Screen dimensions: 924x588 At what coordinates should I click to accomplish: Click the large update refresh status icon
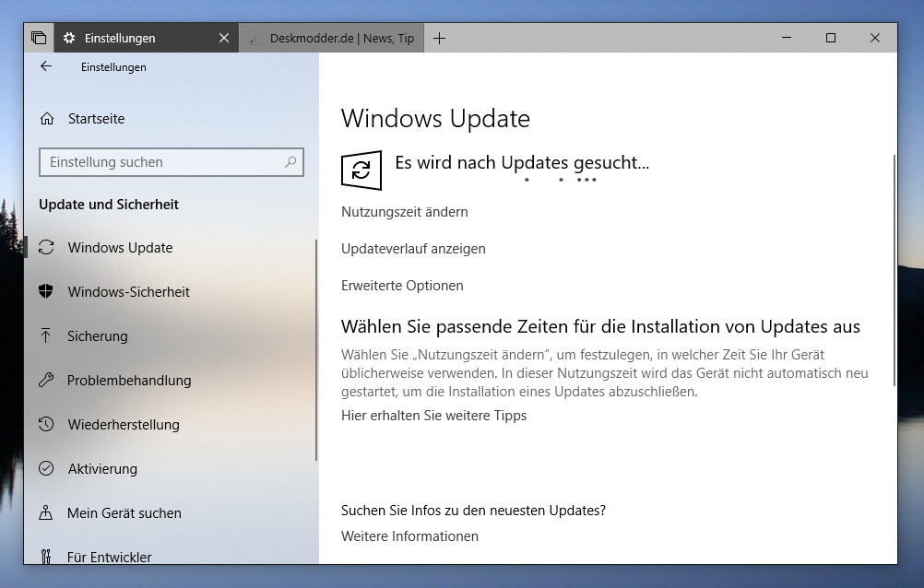[361, 171]
